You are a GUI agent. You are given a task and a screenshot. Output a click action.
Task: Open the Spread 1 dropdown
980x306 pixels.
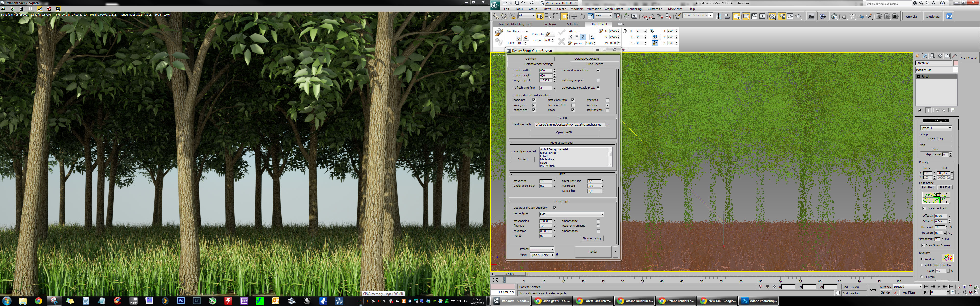coord(936,128)
